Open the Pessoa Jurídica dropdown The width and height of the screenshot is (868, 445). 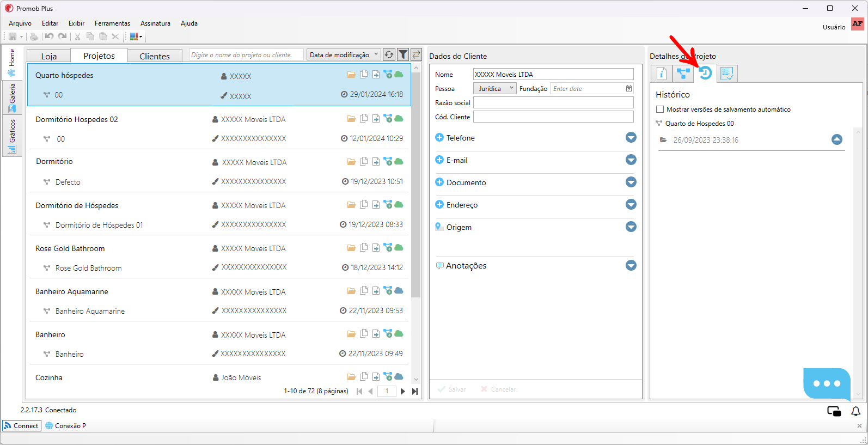click(494, 88)
